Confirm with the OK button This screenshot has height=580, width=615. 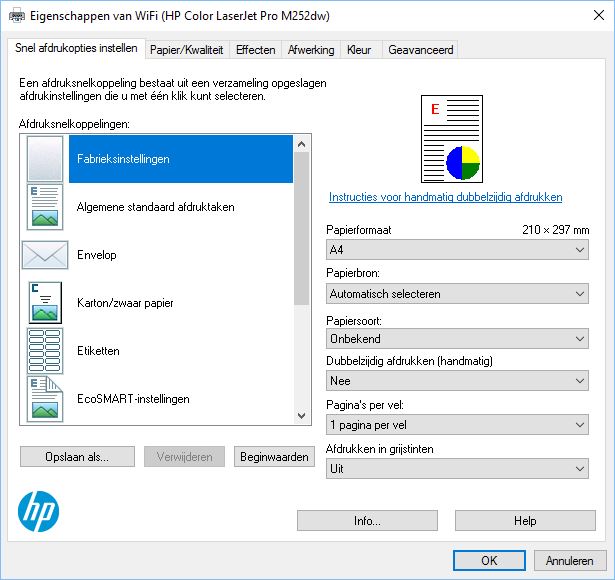coord(489,560)
